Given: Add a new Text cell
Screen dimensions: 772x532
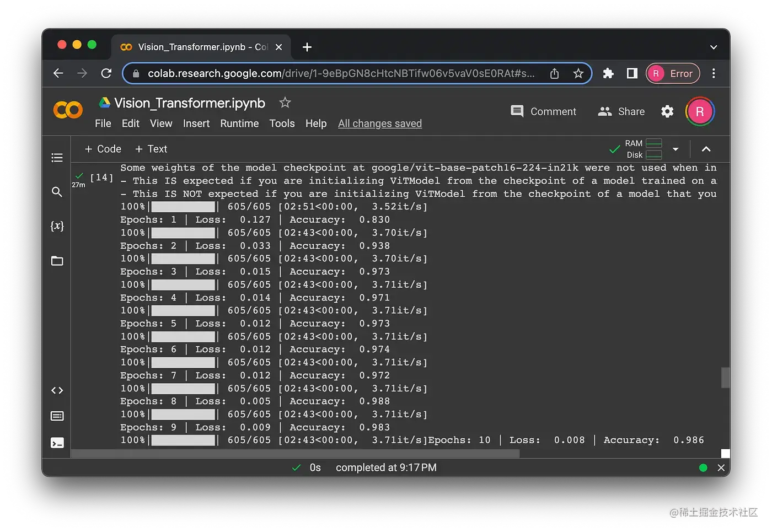Looking at the screenshot, I should pos(151,149).
